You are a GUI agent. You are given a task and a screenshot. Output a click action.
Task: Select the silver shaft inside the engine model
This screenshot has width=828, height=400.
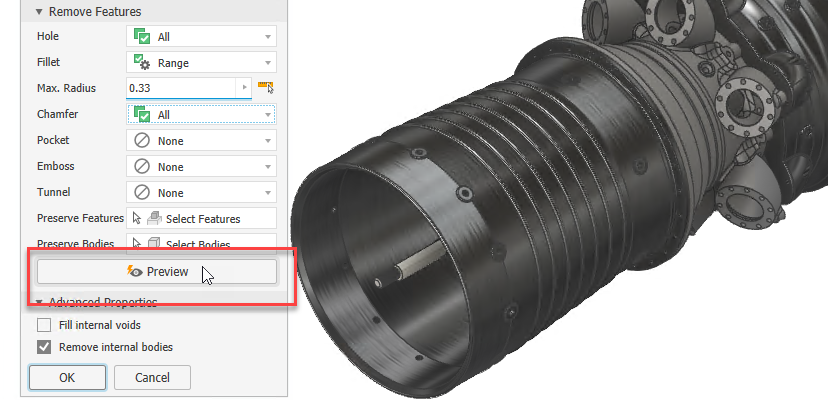420,261
